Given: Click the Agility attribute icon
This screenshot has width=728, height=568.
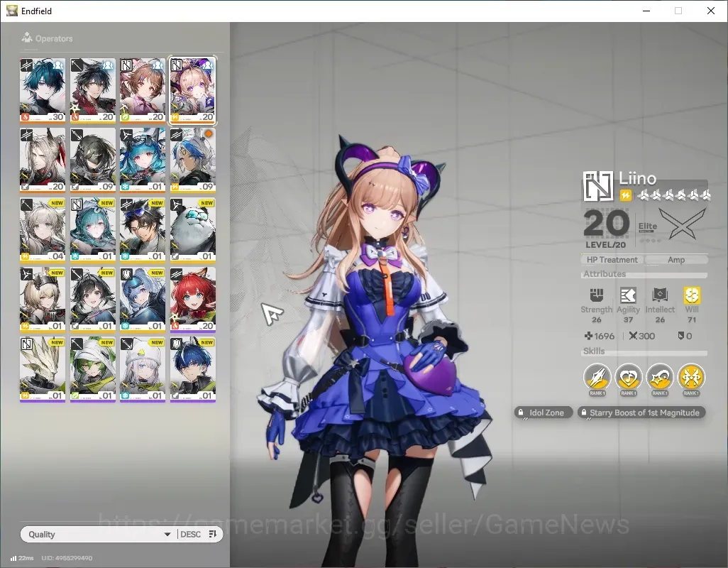Looking at the screenshot, I should [628, 295].
